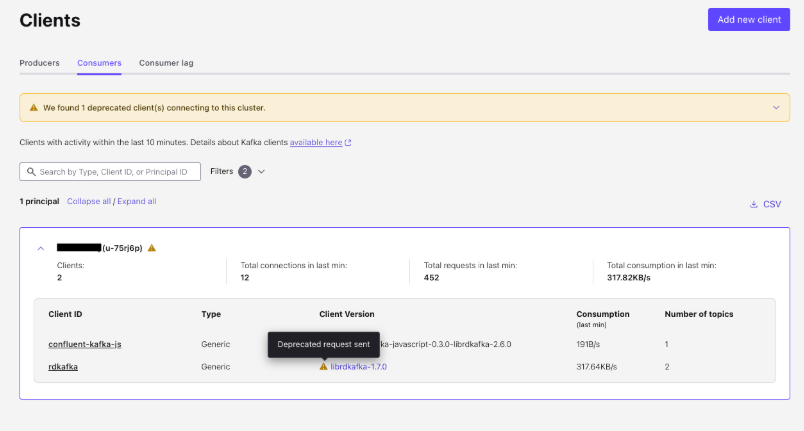The image size is (804, 431).
Task: Switch to the Producers tab
Action: point(39,63)
